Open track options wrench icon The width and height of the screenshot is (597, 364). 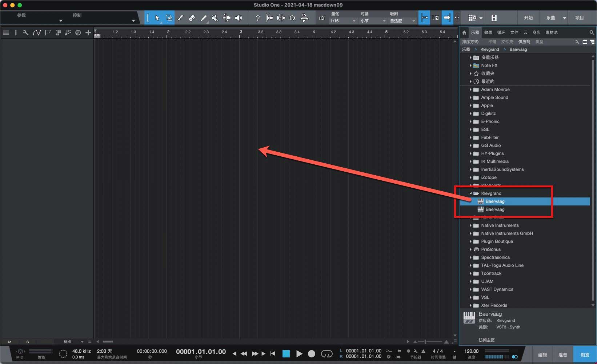25,33
